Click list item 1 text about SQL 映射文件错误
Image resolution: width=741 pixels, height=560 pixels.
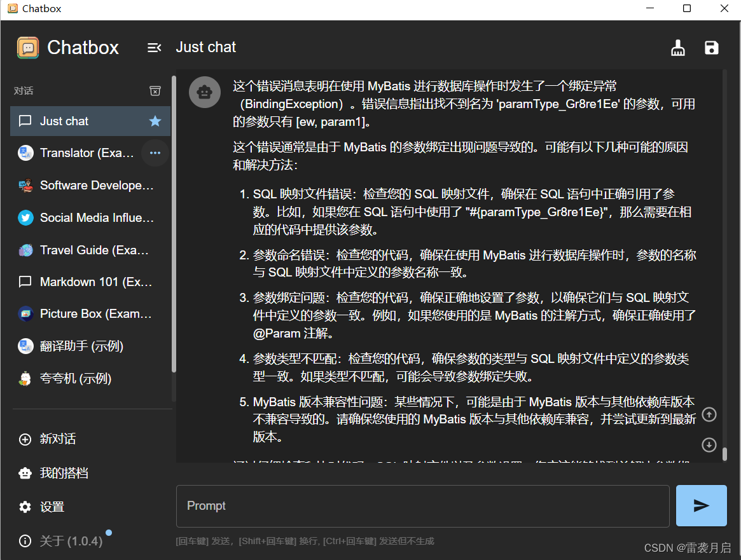(471, 212)
